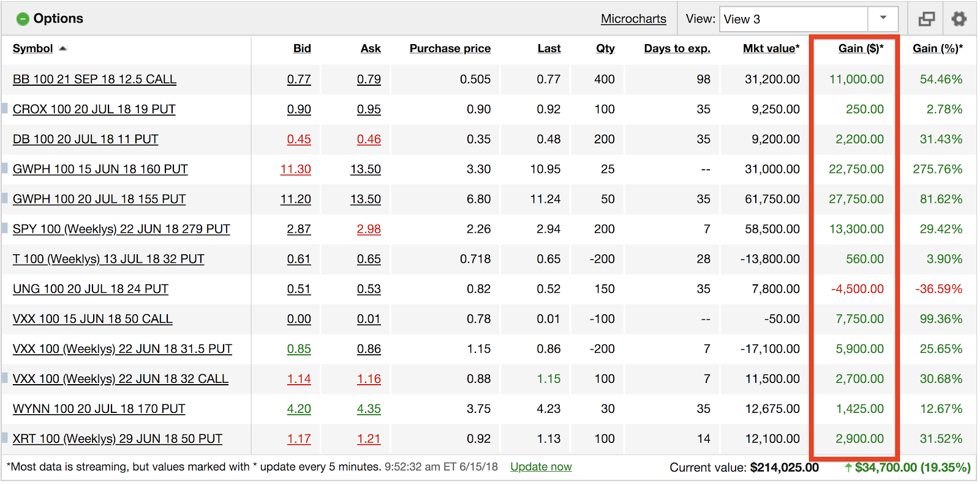The image size is (980, 484).
Task: Click the WYNN bid price 4.20
Action: coord(299,409)
